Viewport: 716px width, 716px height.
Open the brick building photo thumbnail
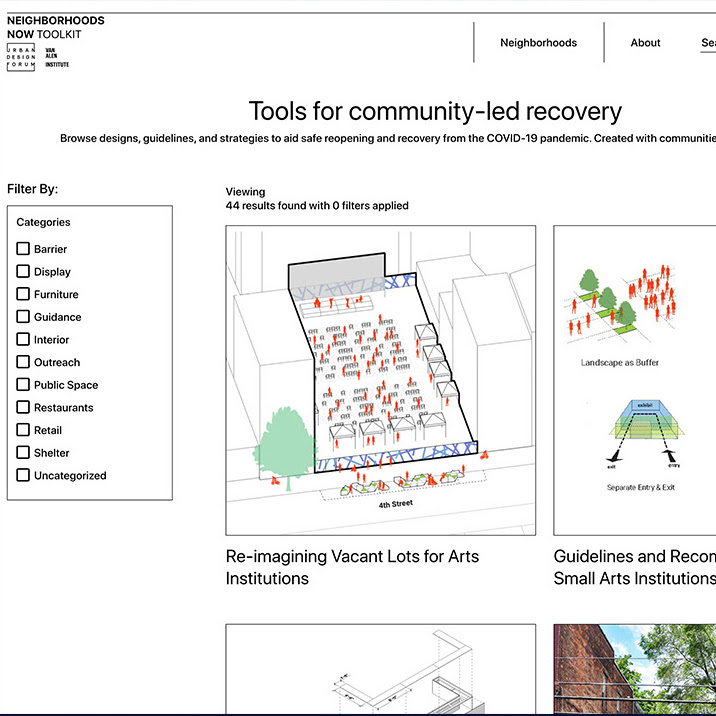click(634, 670)
